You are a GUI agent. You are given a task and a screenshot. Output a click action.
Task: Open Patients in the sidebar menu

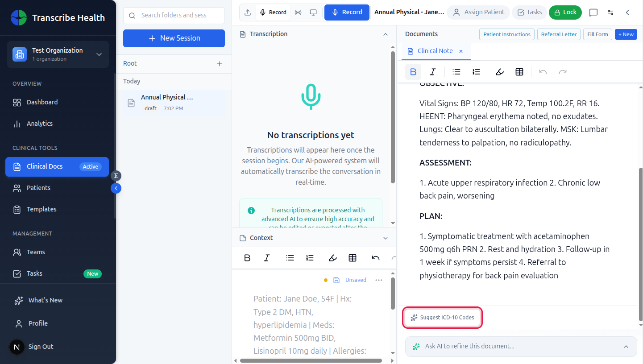coord(38,188)
